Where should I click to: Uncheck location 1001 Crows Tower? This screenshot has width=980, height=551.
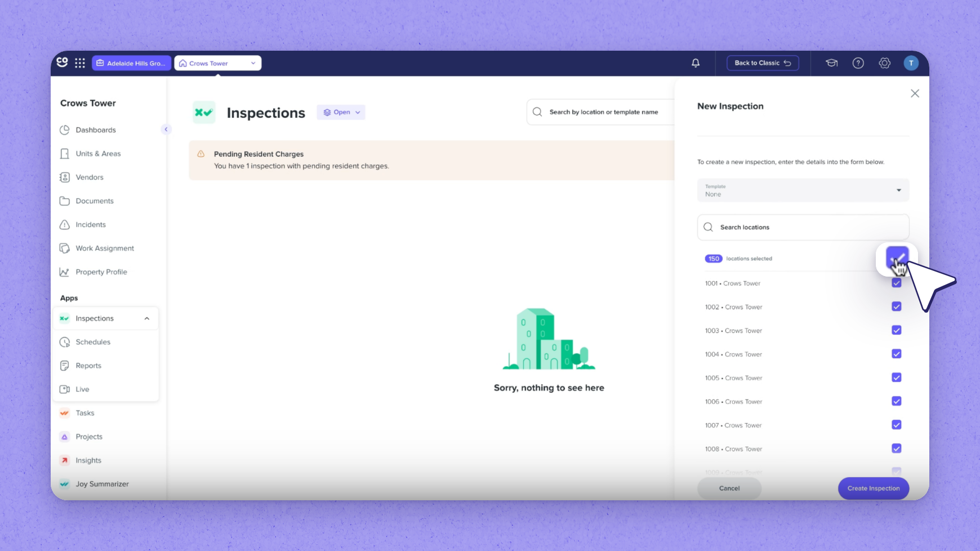coord(896,283)
